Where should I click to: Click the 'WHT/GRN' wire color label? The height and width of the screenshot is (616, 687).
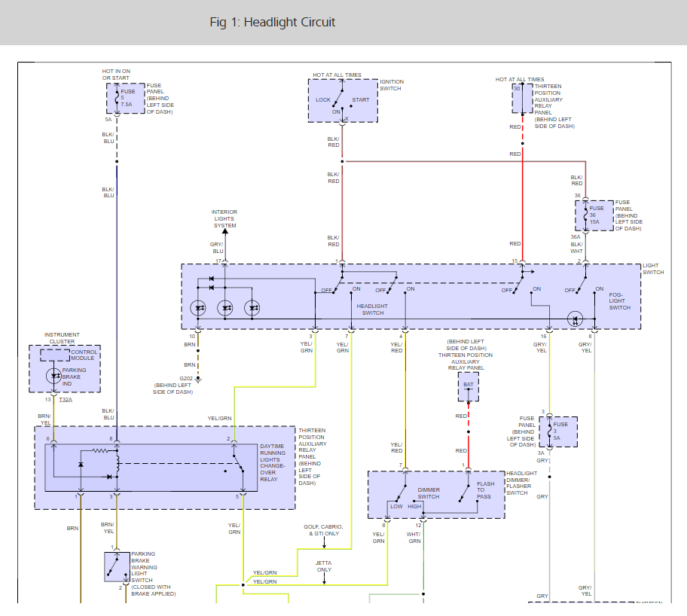414,538
